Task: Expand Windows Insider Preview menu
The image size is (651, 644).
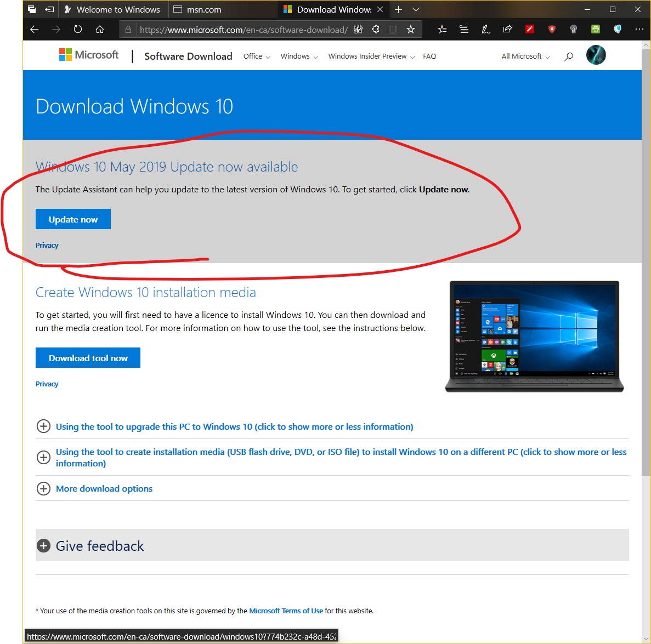Action: (x=371, y=56)
